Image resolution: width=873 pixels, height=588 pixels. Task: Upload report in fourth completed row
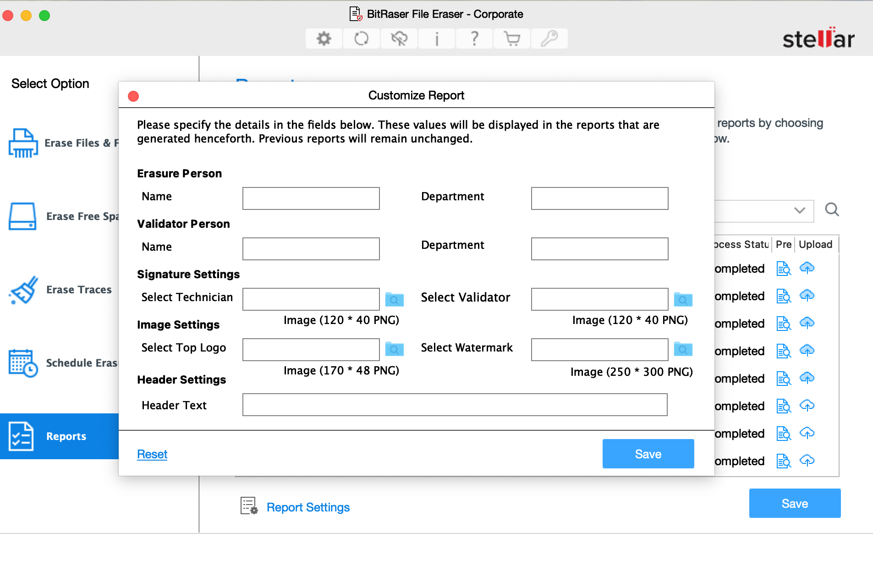coord(807,351)
